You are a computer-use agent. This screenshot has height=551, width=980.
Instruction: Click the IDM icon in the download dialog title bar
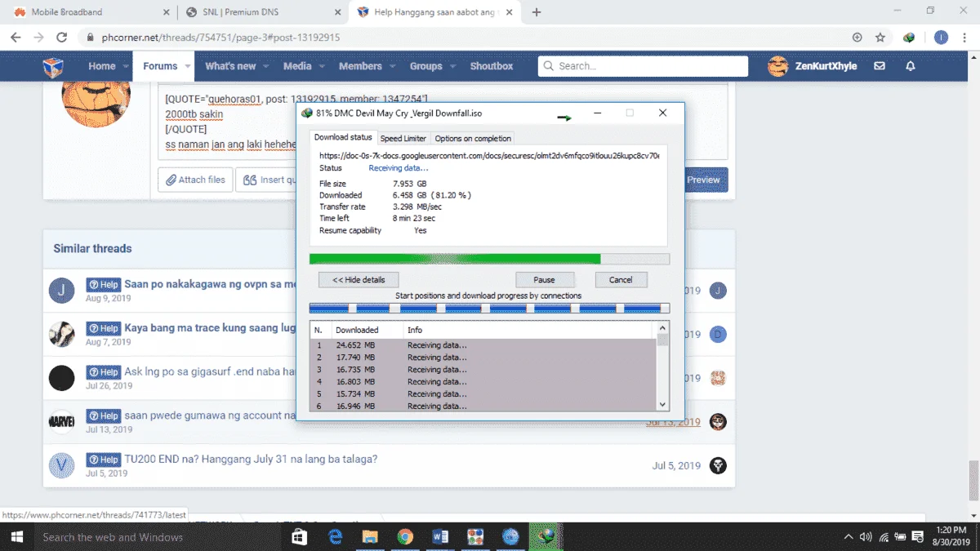(307, 113)
